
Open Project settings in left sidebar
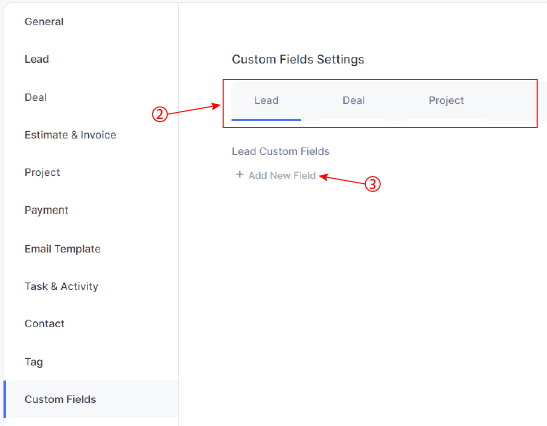point(42,172)
